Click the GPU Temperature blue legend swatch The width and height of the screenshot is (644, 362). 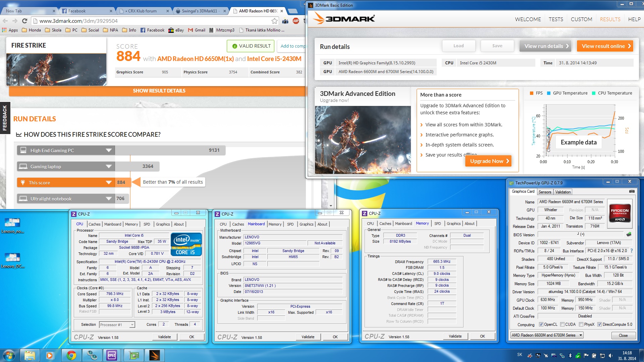coord(549,93)
